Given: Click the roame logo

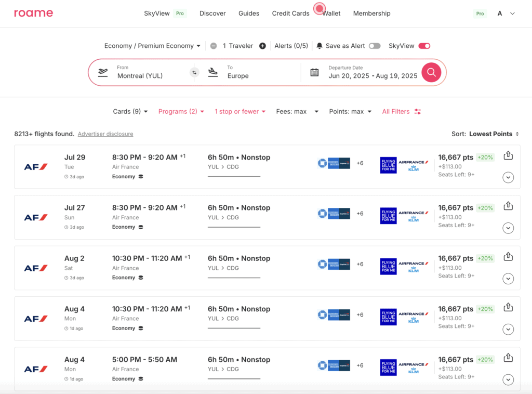Looking at the screenshot, I should pos(33,13).
